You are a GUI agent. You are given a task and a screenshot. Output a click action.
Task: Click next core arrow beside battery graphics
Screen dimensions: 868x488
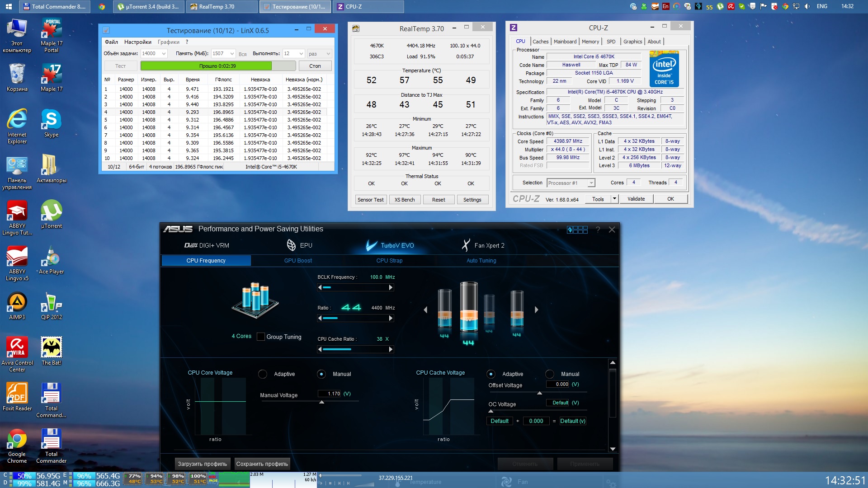coord(537,310)
